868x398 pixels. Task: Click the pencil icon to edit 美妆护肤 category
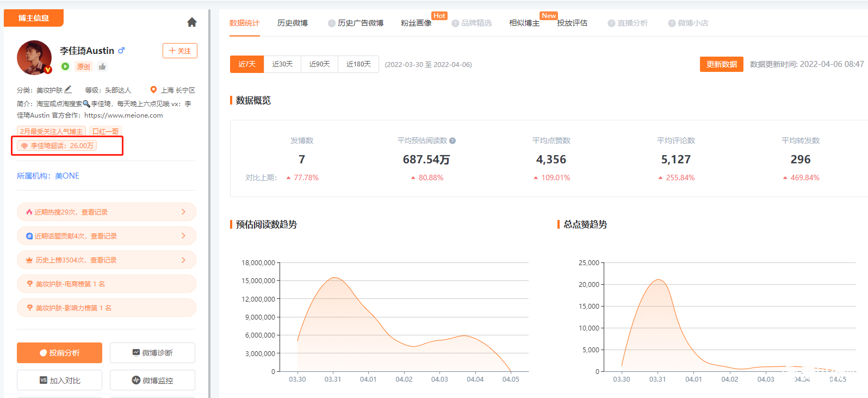click(x=68, y=89)
